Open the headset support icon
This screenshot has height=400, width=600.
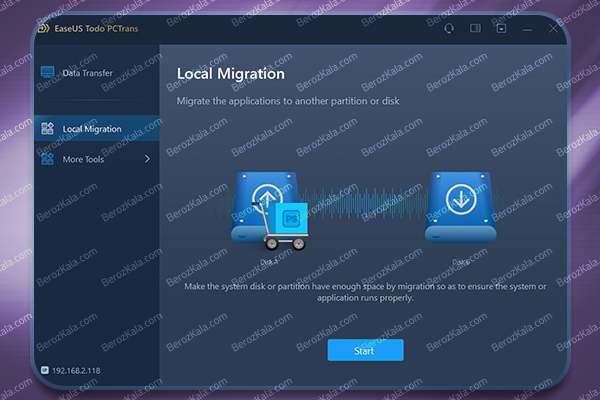pos(449,29)
